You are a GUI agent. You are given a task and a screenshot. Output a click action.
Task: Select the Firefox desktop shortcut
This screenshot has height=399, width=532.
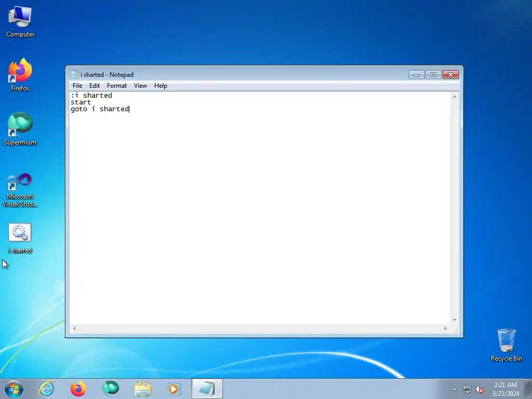tap(20, 75)
